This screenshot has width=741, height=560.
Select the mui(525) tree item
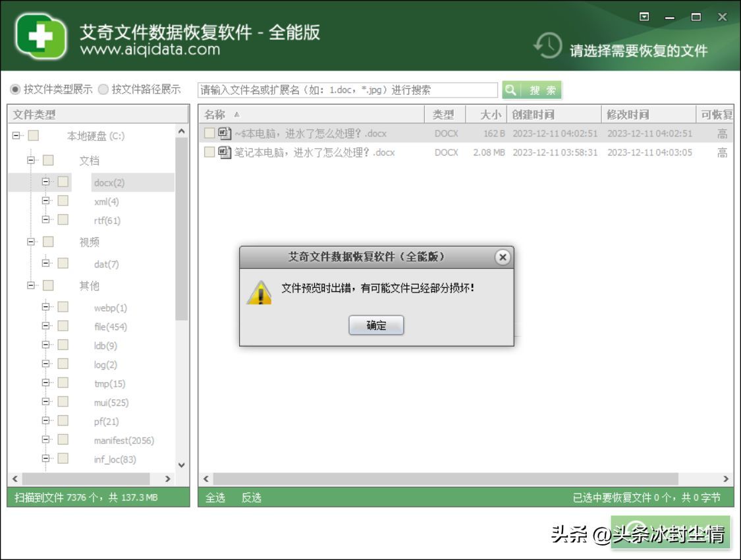click(111, 403)
